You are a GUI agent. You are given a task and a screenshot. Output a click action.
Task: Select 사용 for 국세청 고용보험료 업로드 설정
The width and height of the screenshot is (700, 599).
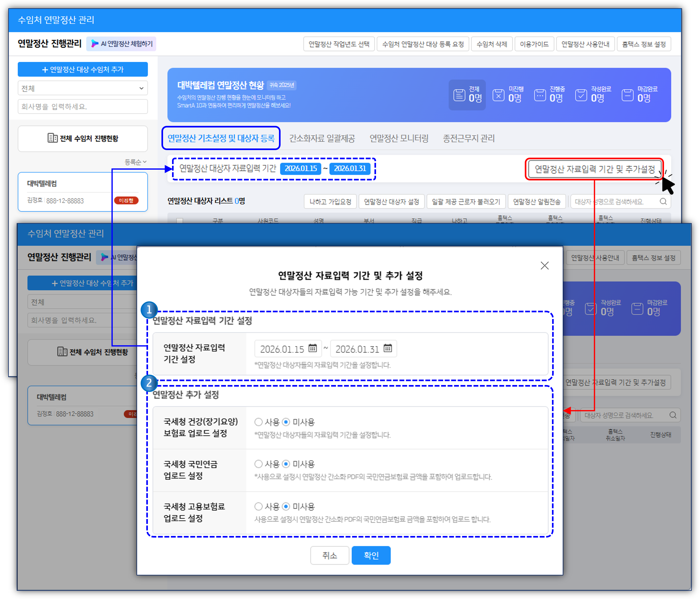click(x=259, y=506)
